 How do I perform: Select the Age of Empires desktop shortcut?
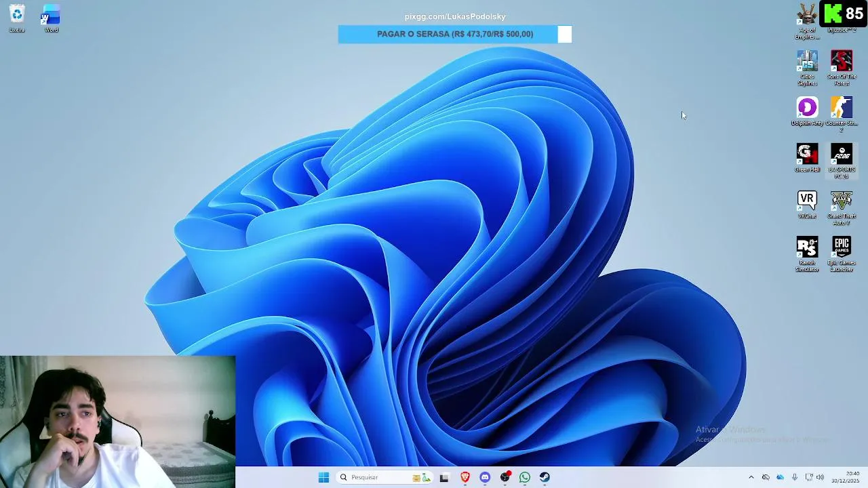(807, 21)
